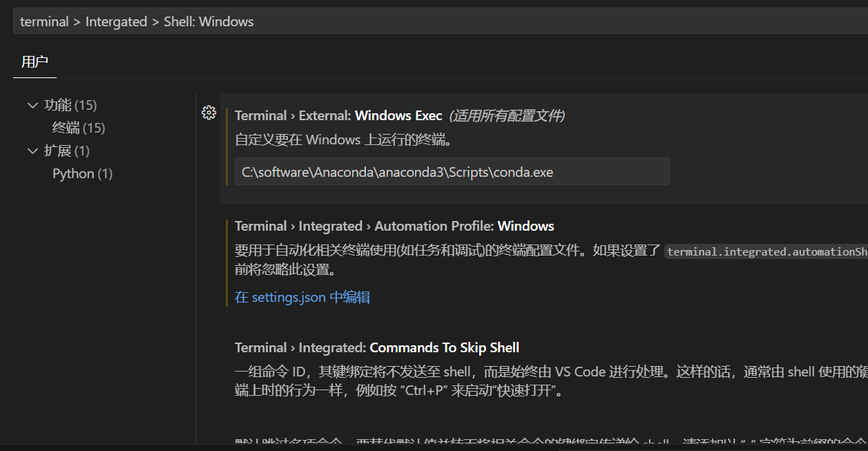This screenshot has height=451, width=868.
Task: Click the terminal.integrated.automationShell code reference
Action: pos(766,252)
